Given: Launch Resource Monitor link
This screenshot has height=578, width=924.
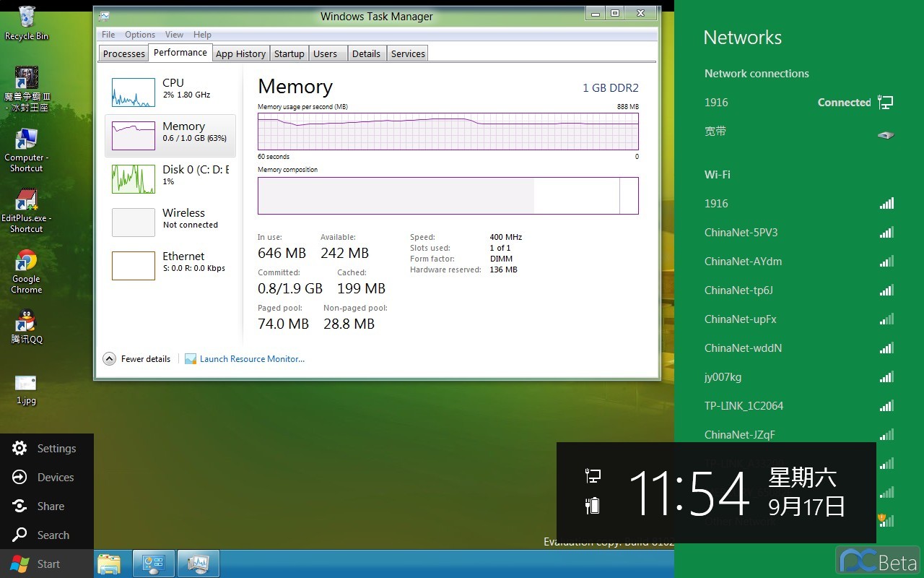Looking at the screenshot, I should [x=252, y=358].
